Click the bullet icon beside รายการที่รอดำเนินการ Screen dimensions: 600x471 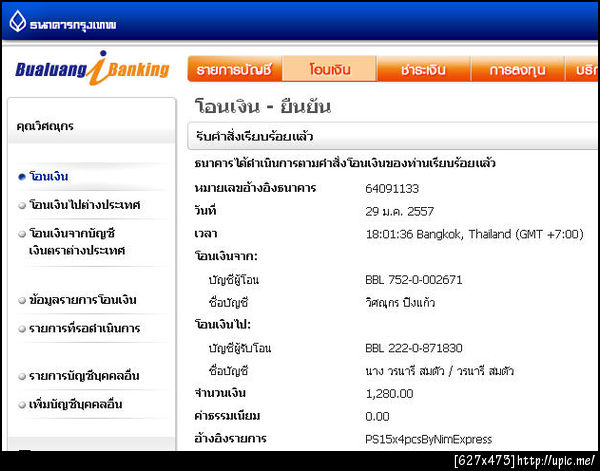[x=22, y=329]
